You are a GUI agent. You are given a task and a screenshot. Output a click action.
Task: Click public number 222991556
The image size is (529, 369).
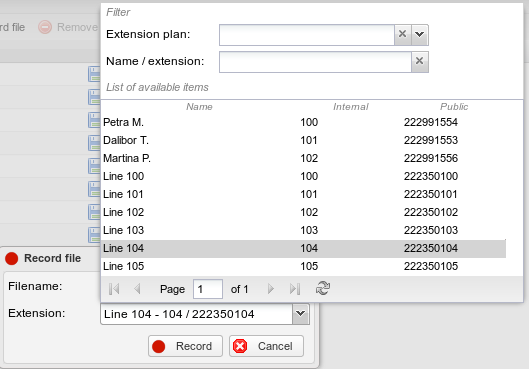coord(431,158)
